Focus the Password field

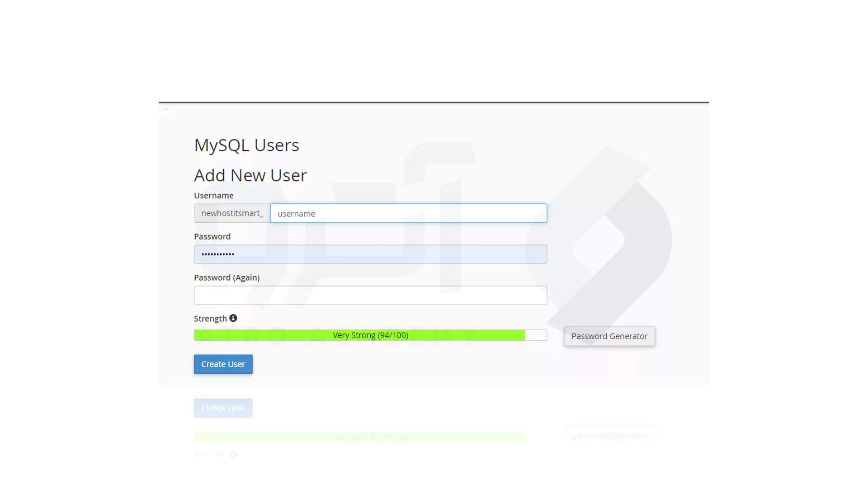370,254
